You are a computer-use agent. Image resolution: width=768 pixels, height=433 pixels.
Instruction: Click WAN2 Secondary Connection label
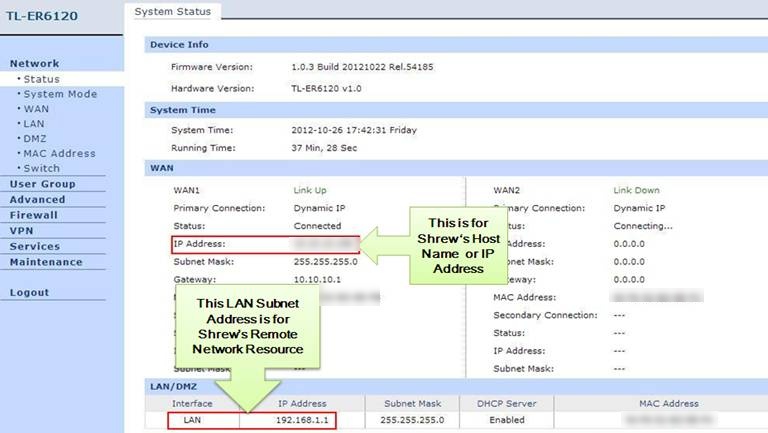tap(545, 315)
